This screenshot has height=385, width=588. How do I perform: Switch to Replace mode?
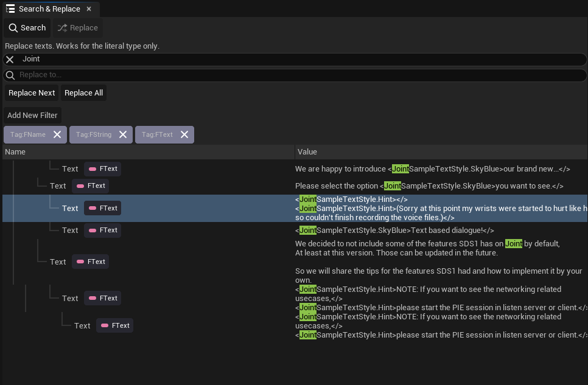(77, 27)
